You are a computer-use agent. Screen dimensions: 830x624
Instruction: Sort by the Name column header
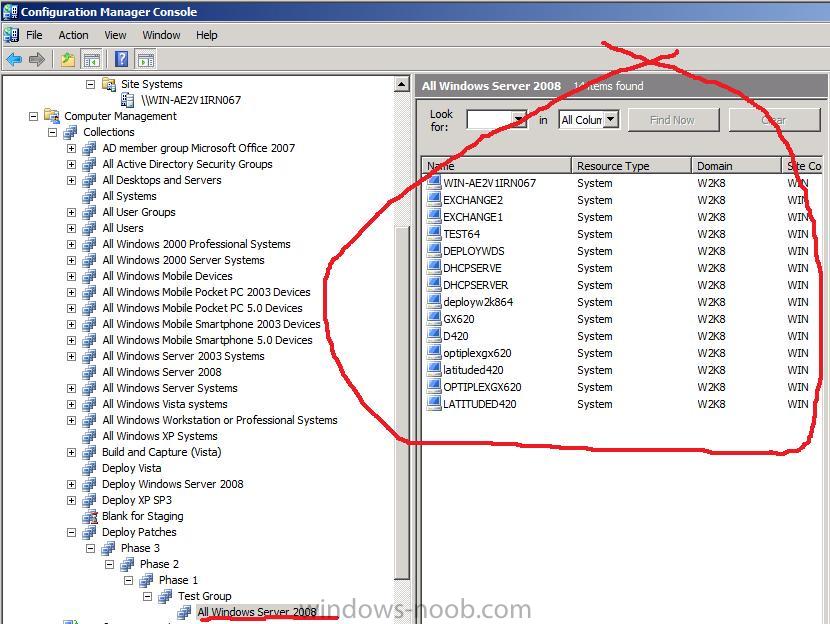(x=497, y=166)
